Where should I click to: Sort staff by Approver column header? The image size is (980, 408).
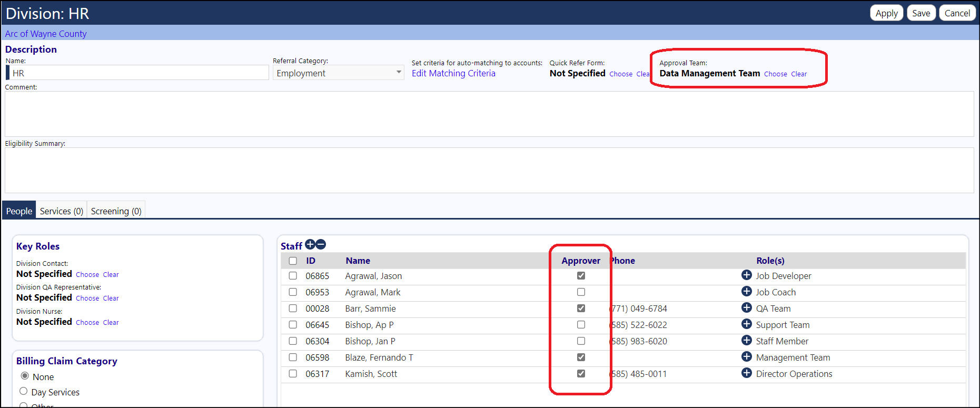581,261
